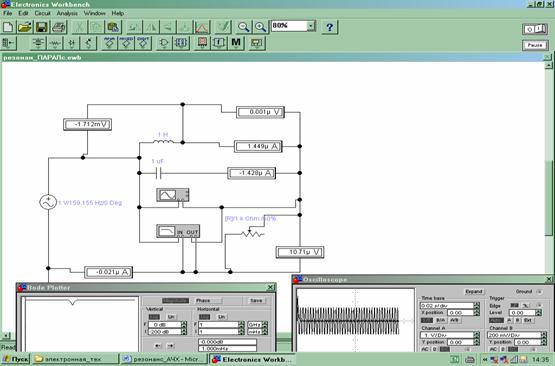
Task: Open a circuit file via folder icon
Action: point(25,27)
